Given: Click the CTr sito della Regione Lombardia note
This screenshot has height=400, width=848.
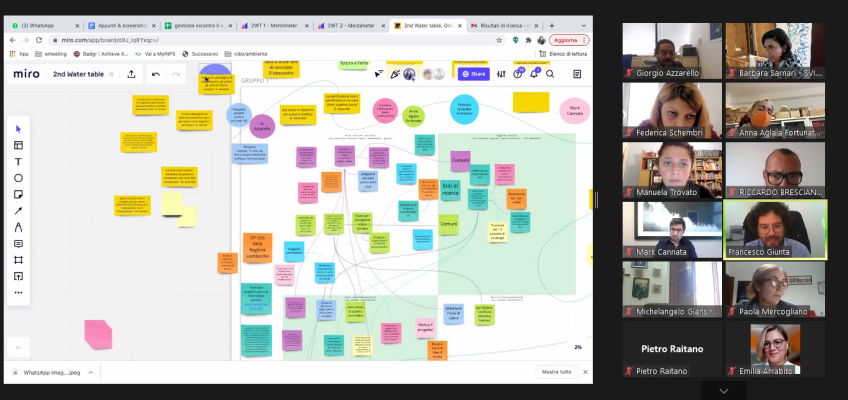Looking at the screenshot, I should click(257, 248).
